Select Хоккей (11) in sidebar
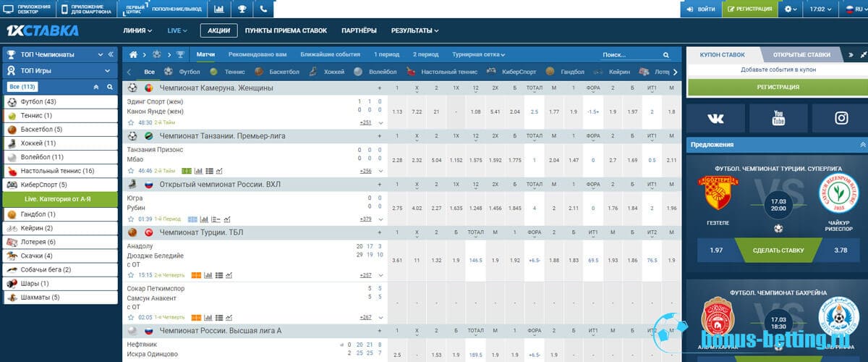The width and height of the screenshot is (868, 362). (x=60, y=143)
